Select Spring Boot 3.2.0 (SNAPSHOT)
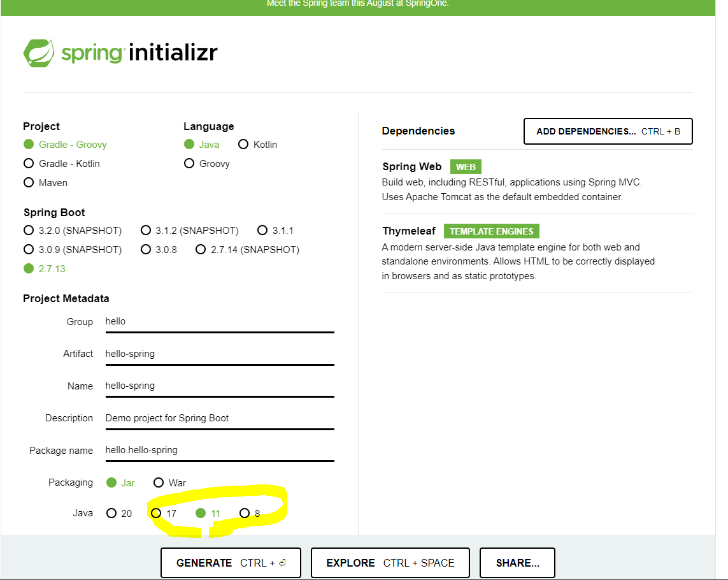This screenshot has height=580, width=728. click(73, 231)
